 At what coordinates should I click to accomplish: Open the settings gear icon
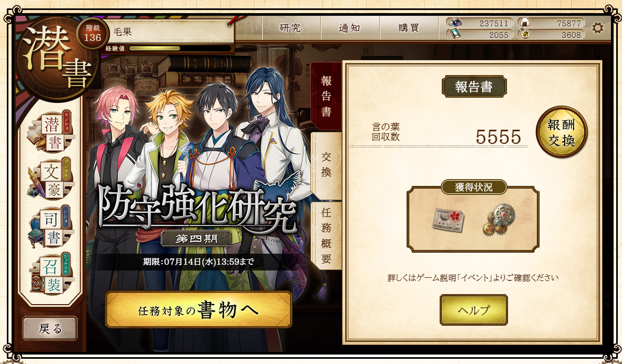(597, 28)
